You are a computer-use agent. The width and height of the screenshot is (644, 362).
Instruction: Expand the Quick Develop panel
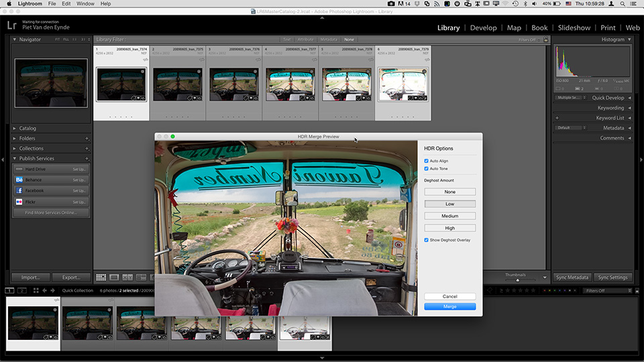[629, 98]
